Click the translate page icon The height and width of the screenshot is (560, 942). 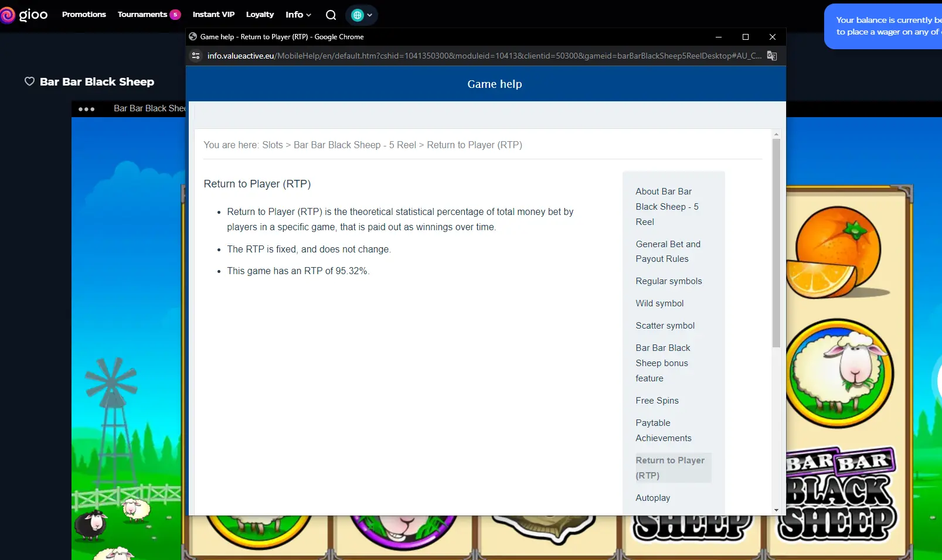tap(772, 56)
